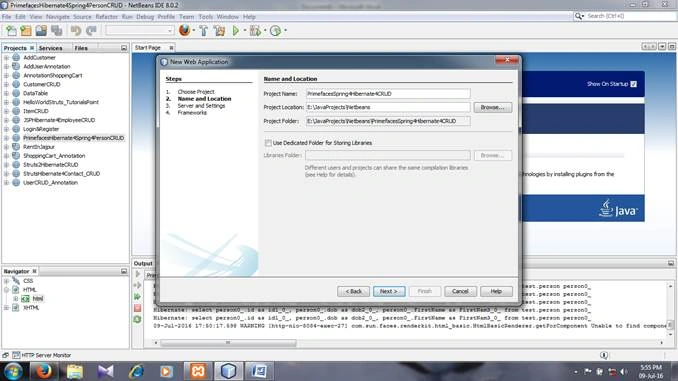
Task: Click the Clean and Build icon
Action: click(x=219, y=31)
